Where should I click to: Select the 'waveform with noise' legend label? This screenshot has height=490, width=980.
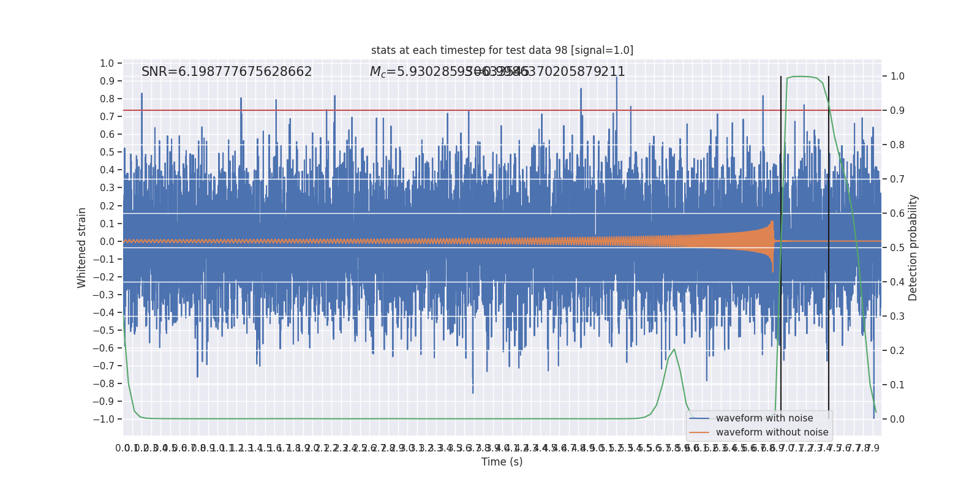(764, 418)
